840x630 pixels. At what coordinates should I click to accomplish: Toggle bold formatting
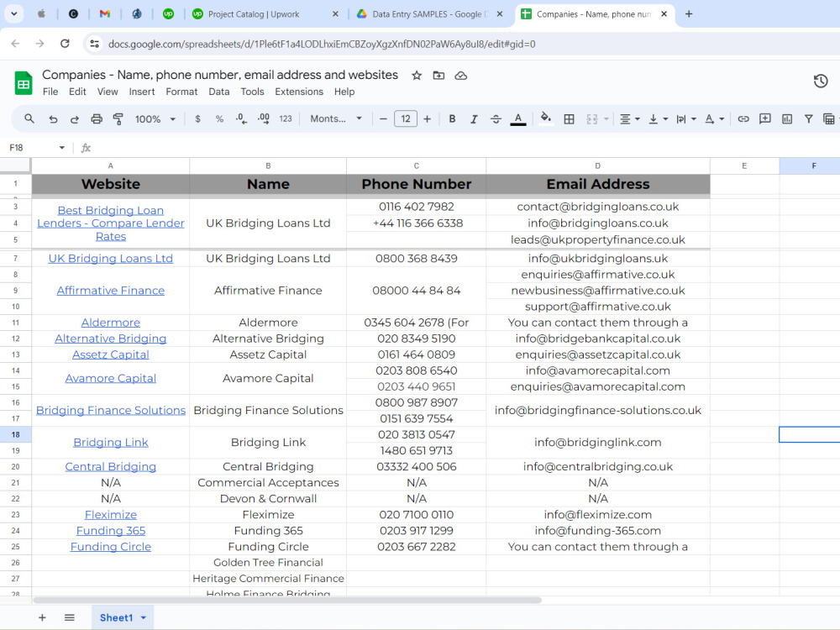pos(452,119)
